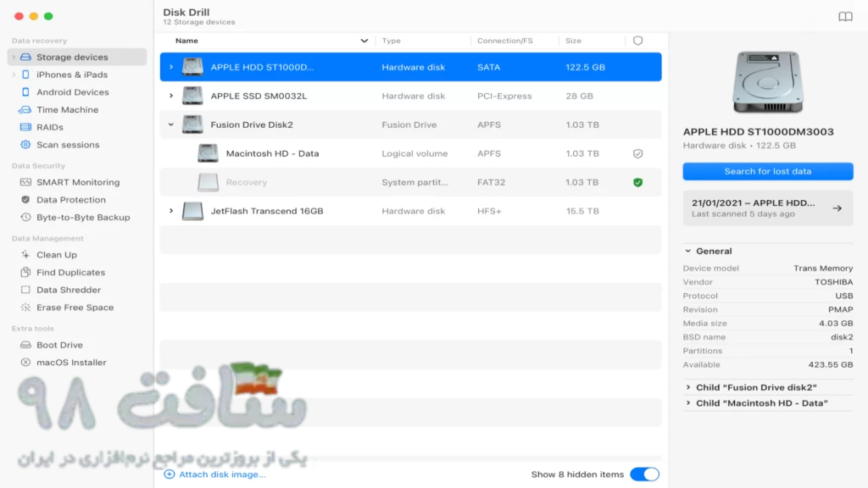This screenshot has height=488, width=868.
Task: Open the Name column sort chevron
Action: [364, 41]
